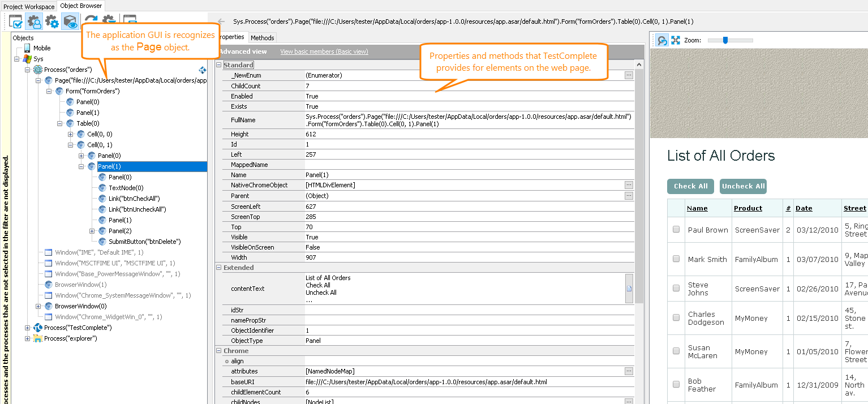Open the Methods tab
Screen dimensions: 868x404
263,38
